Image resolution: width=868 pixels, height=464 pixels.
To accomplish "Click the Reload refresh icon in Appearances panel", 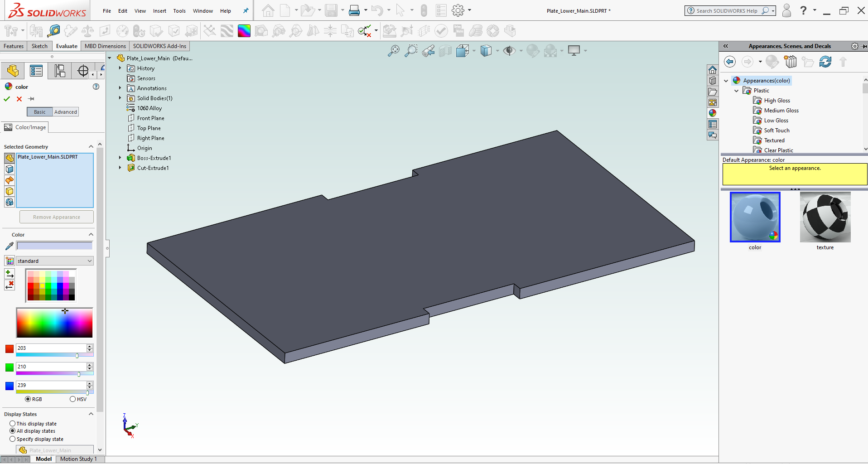I will coord(825,62).
